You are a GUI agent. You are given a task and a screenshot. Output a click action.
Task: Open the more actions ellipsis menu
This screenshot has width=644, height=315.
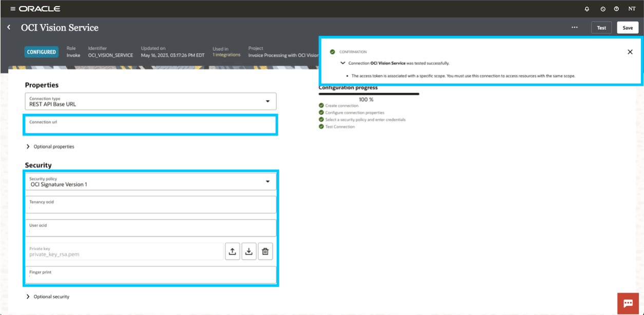point(574,27)
